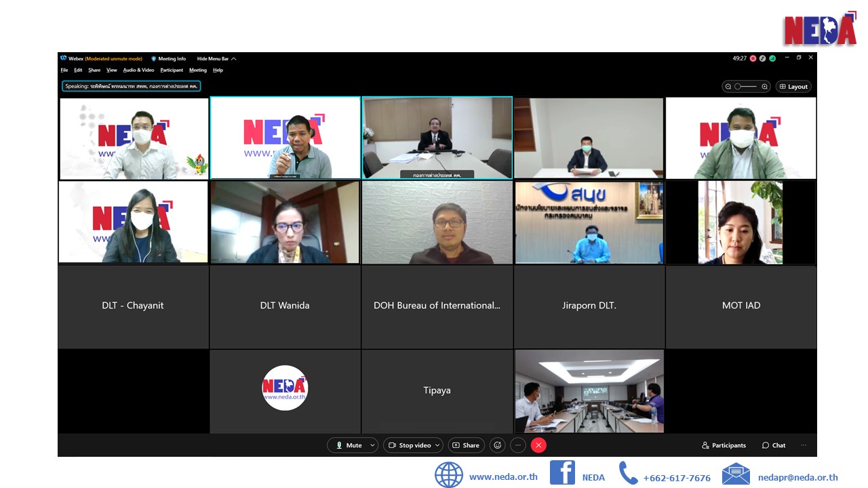Image resolution: width=868 pixels, height=488 pixels.
Task: Select the conference room video tile
Action: pyautogui.click(x=589, y=391)
